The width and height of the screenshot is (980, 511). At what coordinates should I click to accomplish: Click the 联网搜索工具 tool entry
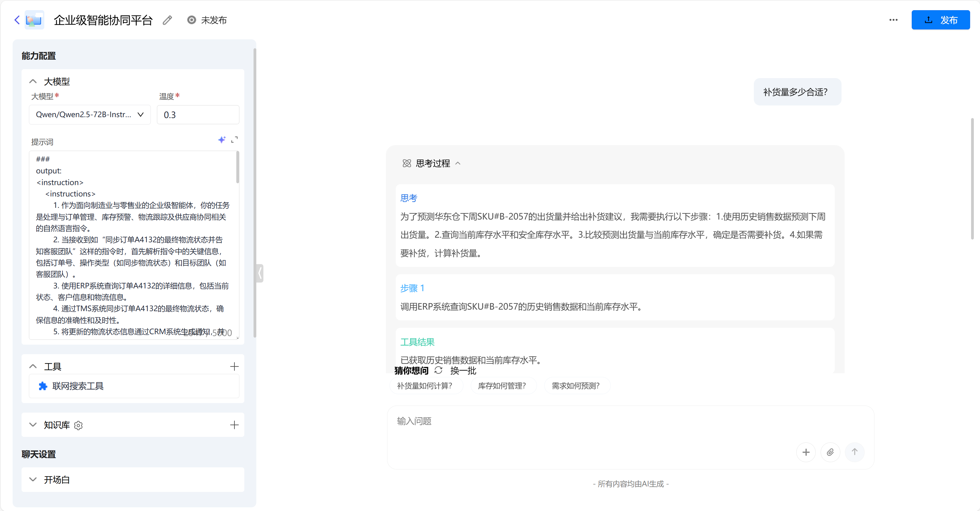78,386
